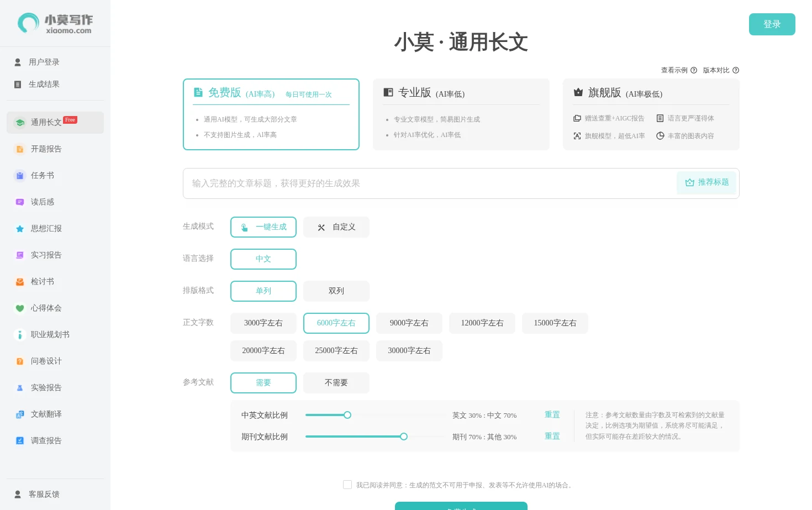Click the 旗舰版 crown icon
Screen dimensions: 812x510
[578, 92]
